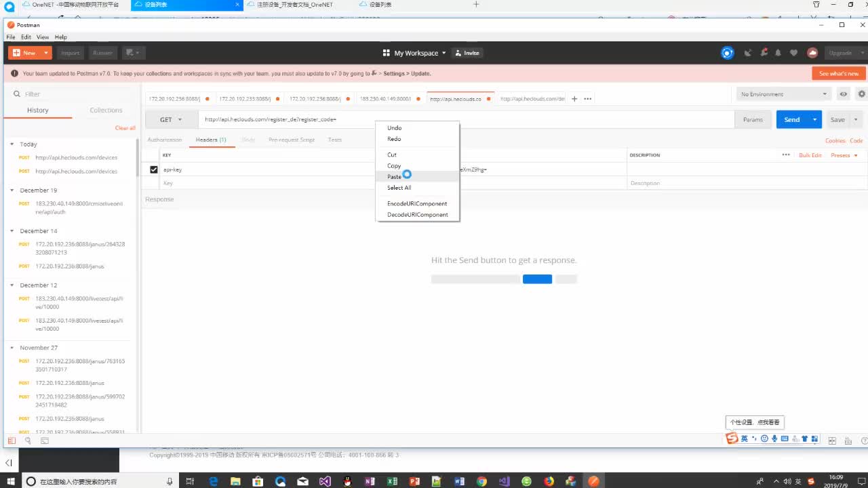Image resolution: width=868 pixels, height=488 pixels.
Task: Open the find magnifier in status bar
Action: tap(28, 441)
